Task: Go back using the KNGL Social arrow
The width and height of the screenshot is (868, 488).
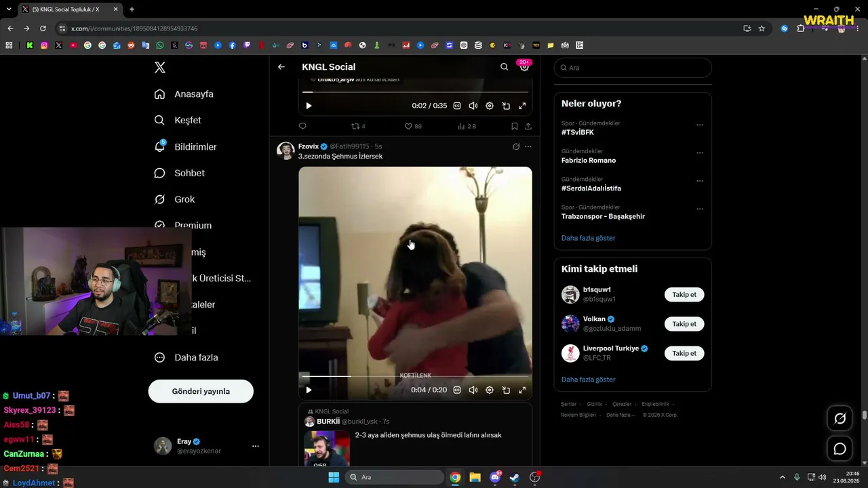Action: click(281, 67)
